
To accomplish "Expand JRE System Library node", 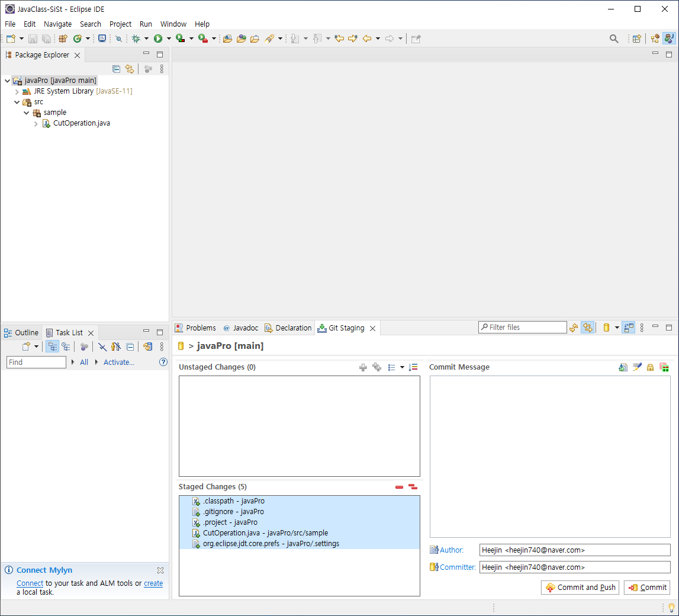I will (x=17, y=91).
